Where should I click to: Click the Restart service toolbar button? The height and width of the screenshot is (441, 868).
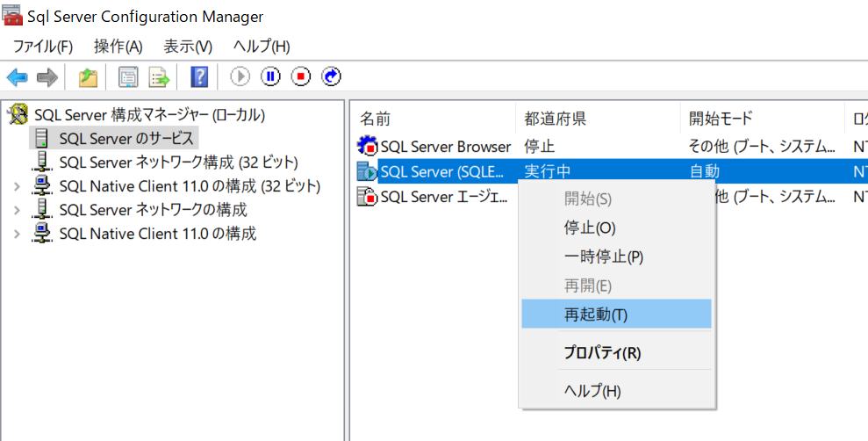coord(331,76)
